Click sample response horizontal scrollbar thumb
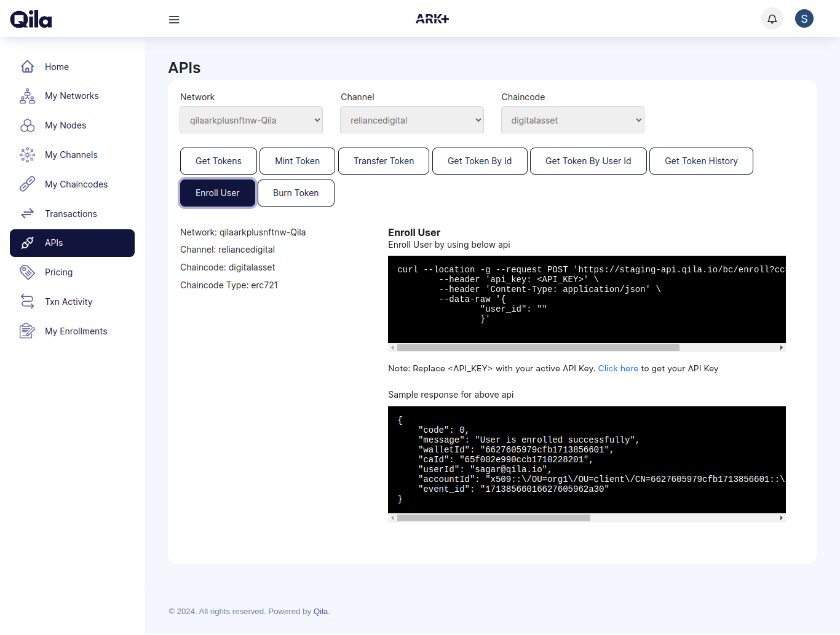The width and height of the screenshot is (840, 635). tap(494, 518)
